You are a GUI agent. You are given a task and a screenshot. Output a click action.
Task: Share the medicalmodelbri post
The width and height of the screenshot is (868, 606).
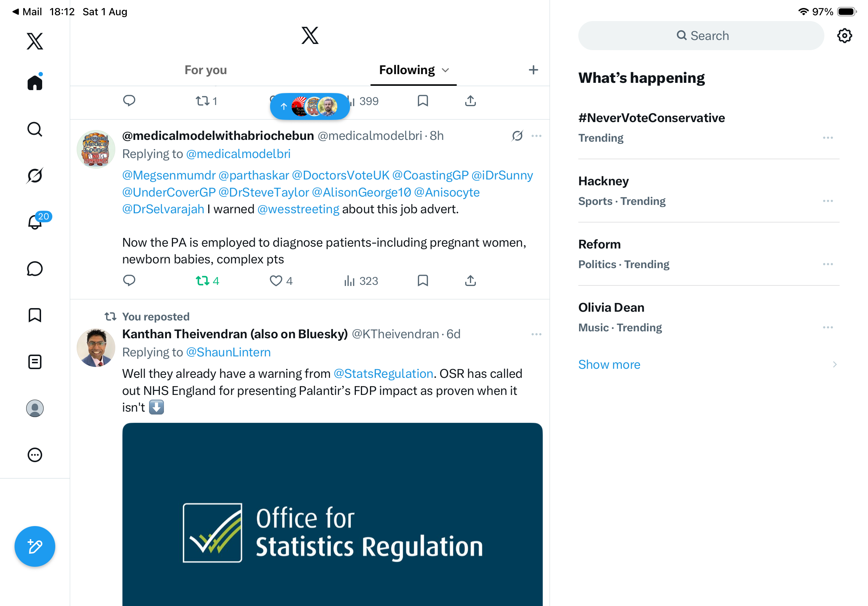click(470, 281)
